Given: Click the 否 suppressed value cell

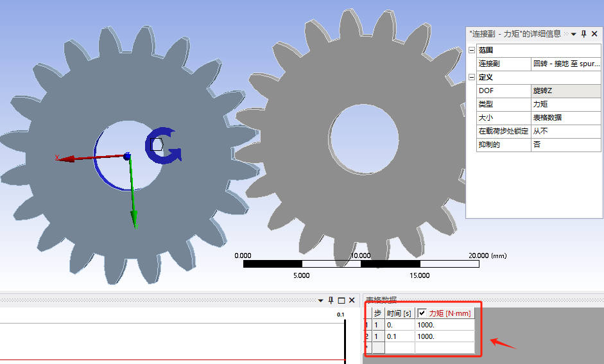Looking at the screenshot, I should [x=565, y=144].
